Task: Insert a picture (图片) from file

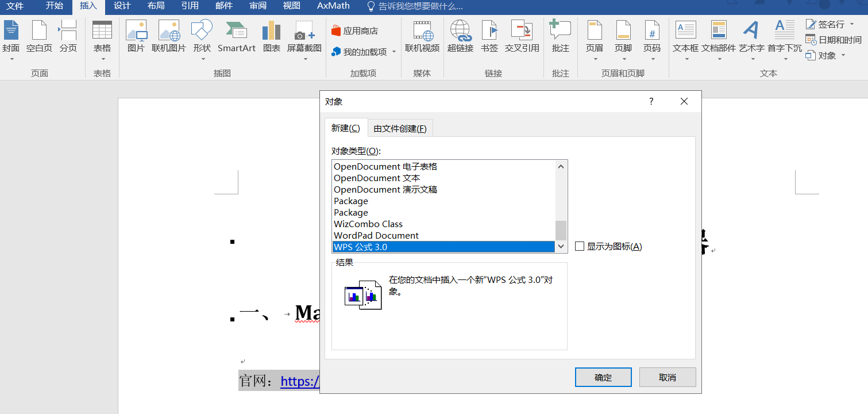Action: pyautogui.click(x=136, y=37)
